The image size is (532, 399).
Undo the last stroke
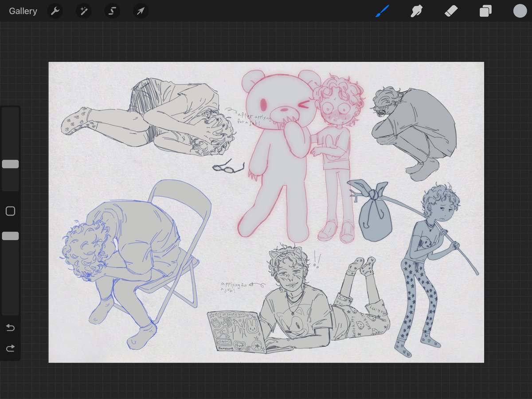10,328
